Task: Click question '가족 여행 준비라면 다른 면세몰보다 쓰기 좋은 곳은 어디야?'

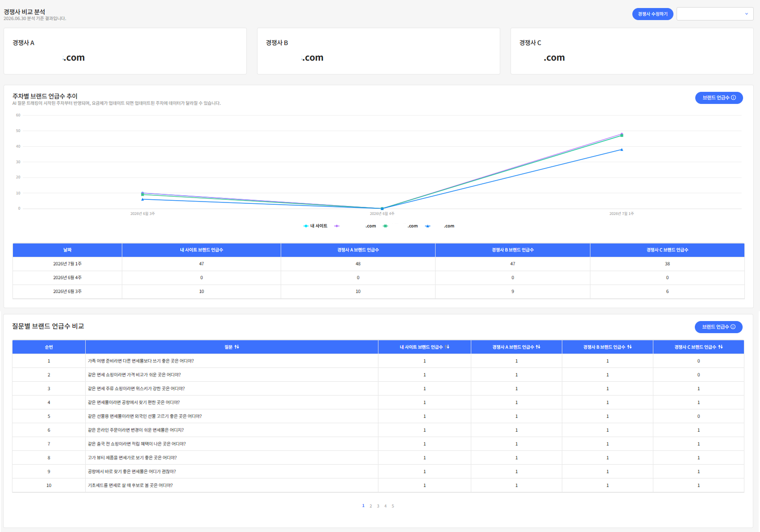Action: pyautogui.click(x=141, y=361)
